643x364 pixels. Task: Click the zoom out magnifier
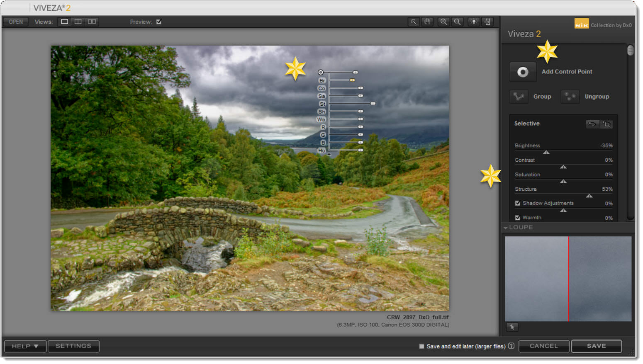pos(457,22)
